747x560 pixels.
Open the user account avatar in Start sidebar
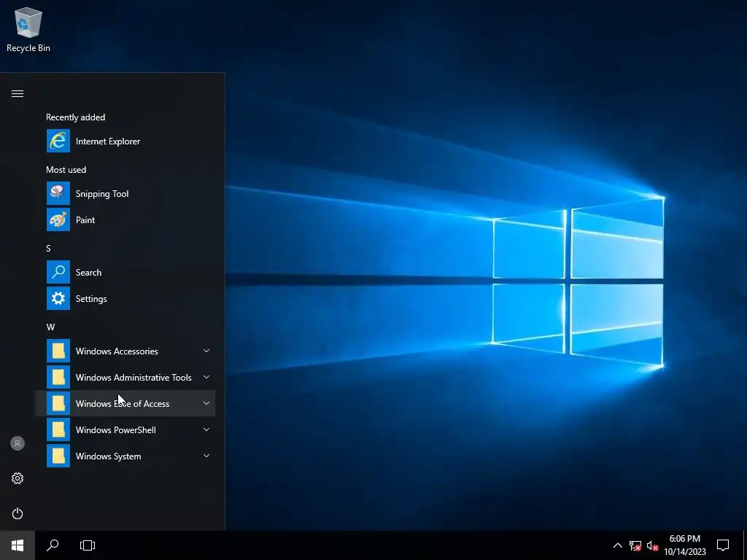click(18, 443)
